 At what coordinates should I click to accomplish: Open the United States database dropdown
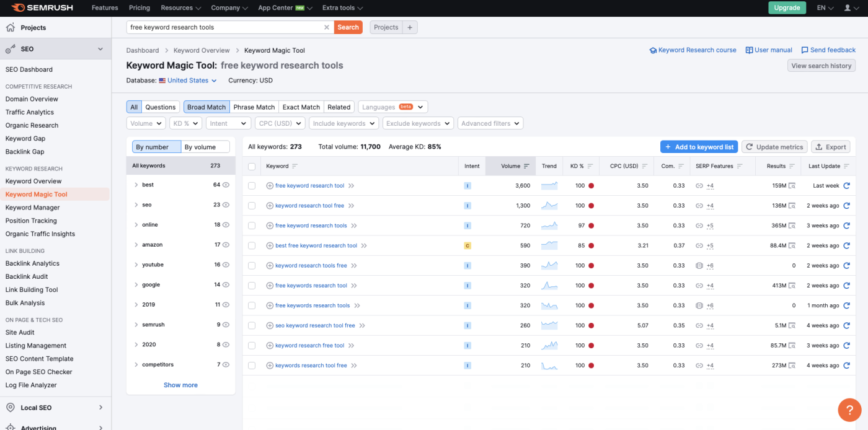click(x=188, y=81)
